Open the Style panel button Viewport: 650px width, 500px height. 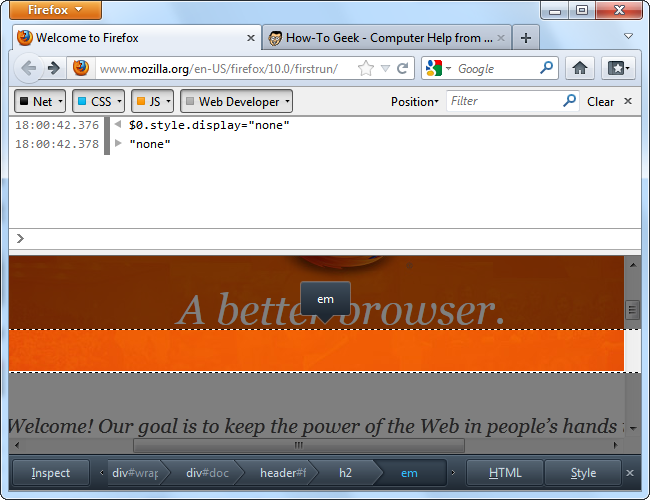(x=583, y=473)
